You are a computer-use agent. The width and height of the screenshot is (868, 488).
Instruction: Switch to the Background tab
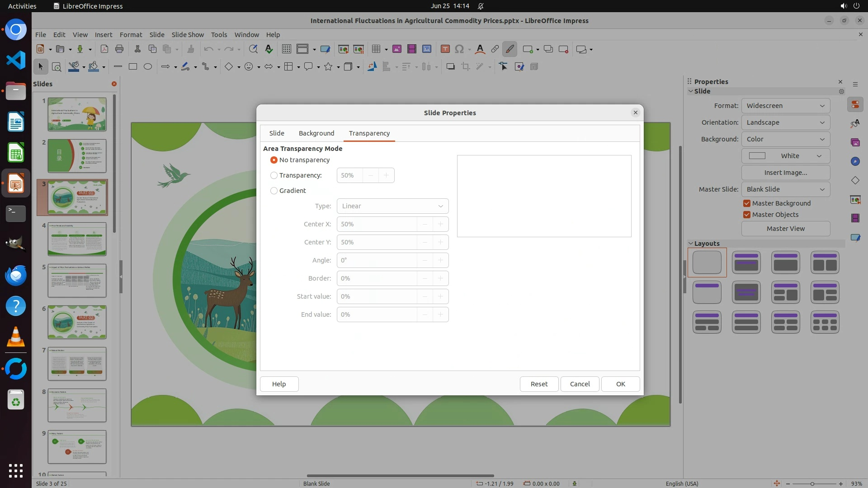tap(316, 133)
